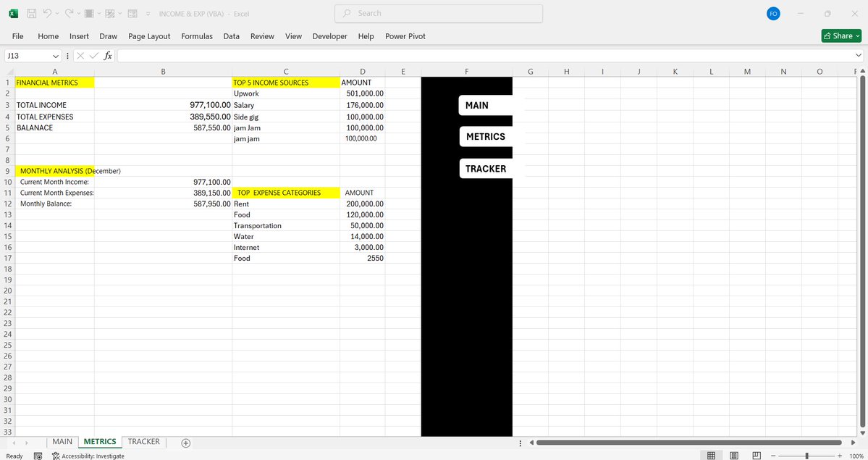This screenshot has width=868, height=460.
Task: Switch to Page Layout view icon
Action: [734, 456]
